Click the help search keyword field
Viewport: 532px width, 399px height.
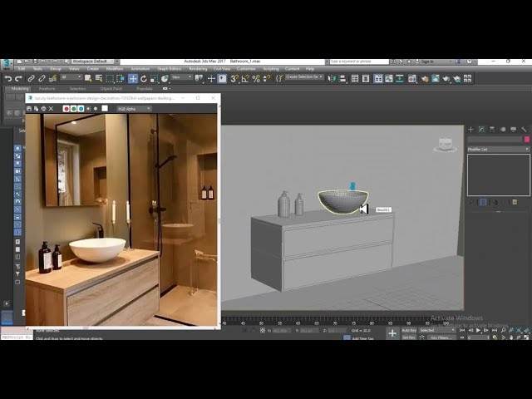tap(359, 62)
